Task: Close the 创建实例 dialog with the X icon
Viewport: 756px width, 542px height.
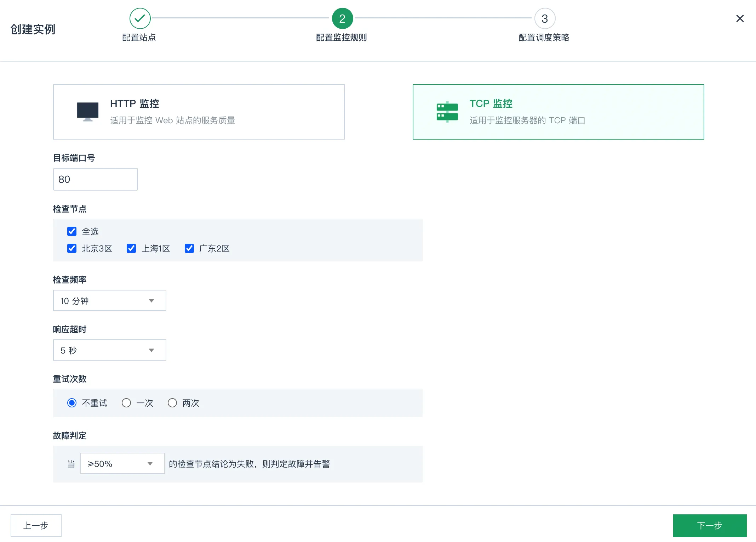Action: coord(740,18)
